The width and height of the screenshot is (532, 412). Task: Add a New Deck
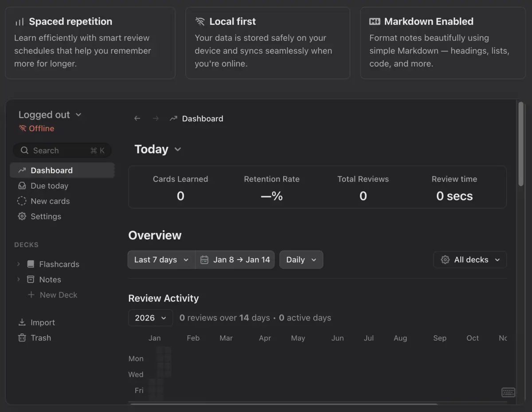pyautogui.click(x=52, y=295)
